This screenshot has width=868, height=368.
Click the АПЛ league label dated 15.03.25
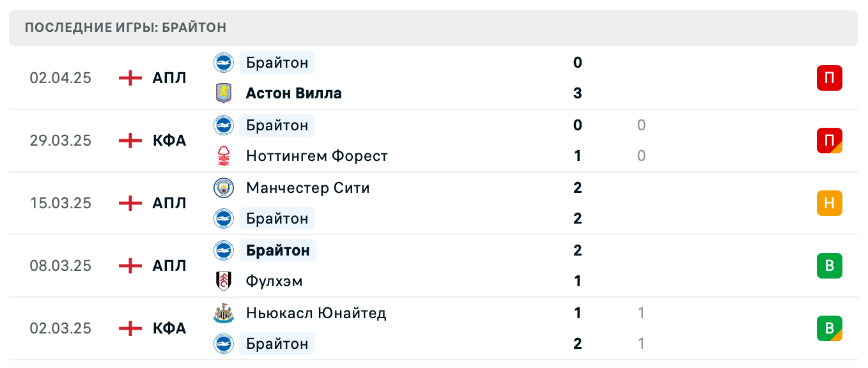[x=169, y=203]
